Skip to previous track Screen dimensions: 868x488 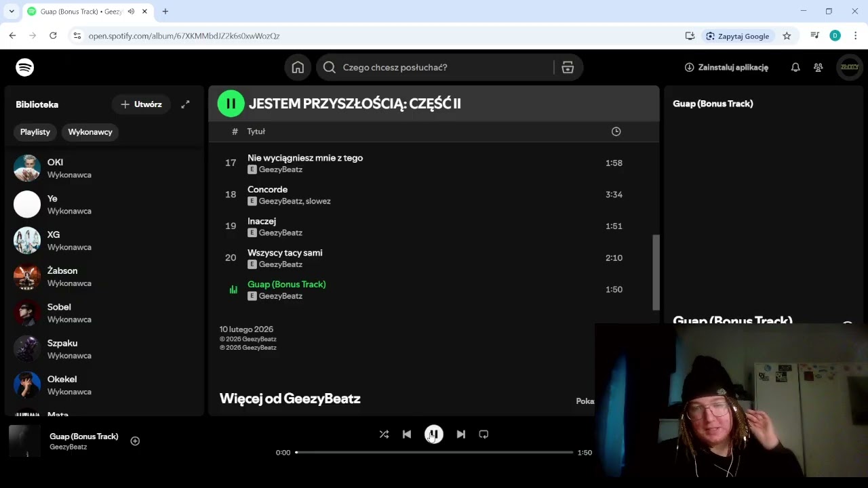(407, 434)
